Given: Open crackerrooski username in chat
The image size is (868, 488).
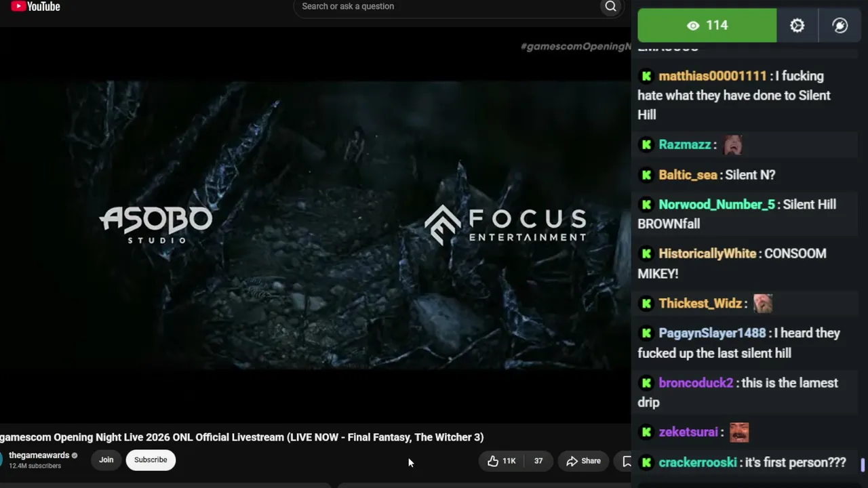Looking at the screenshot, I should pyautogui.click(x=698, y=462).
